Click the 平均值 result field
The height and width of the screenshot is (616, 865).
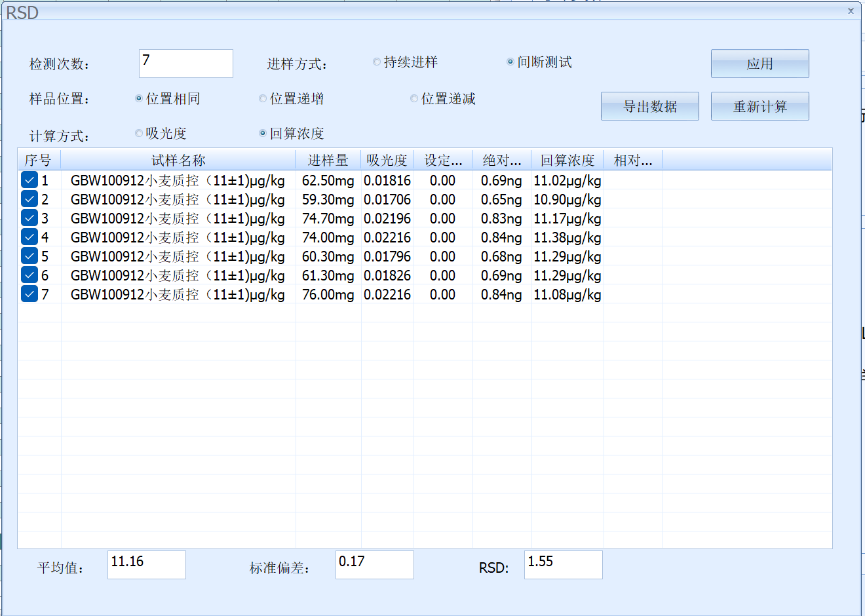tap(147, 565)
